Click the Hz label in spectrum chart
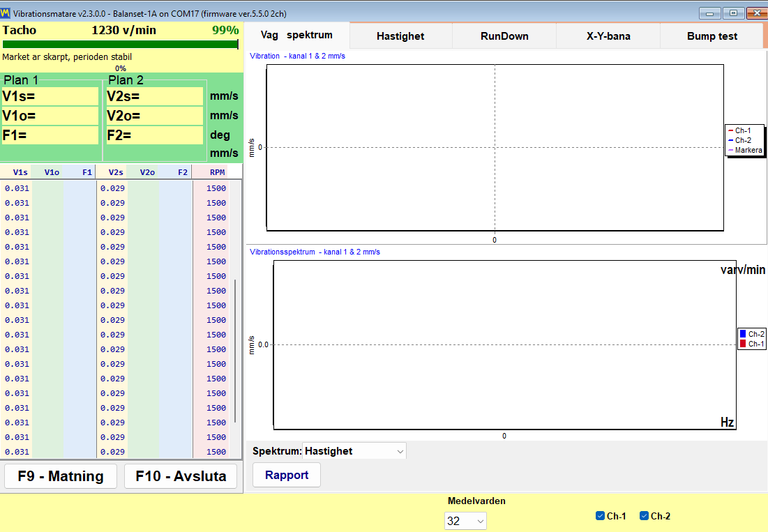 [x=728, y=422]
